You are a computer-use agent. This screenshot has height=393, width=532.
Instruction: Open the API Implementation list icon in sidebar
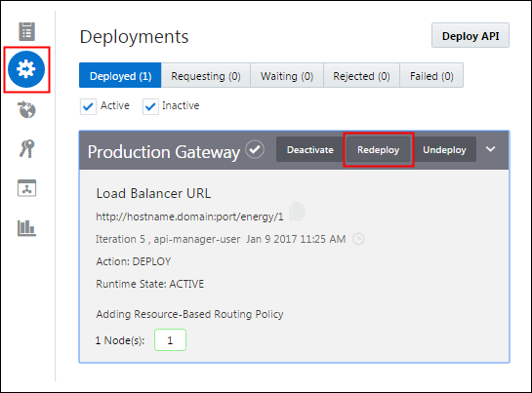point(26,31)
